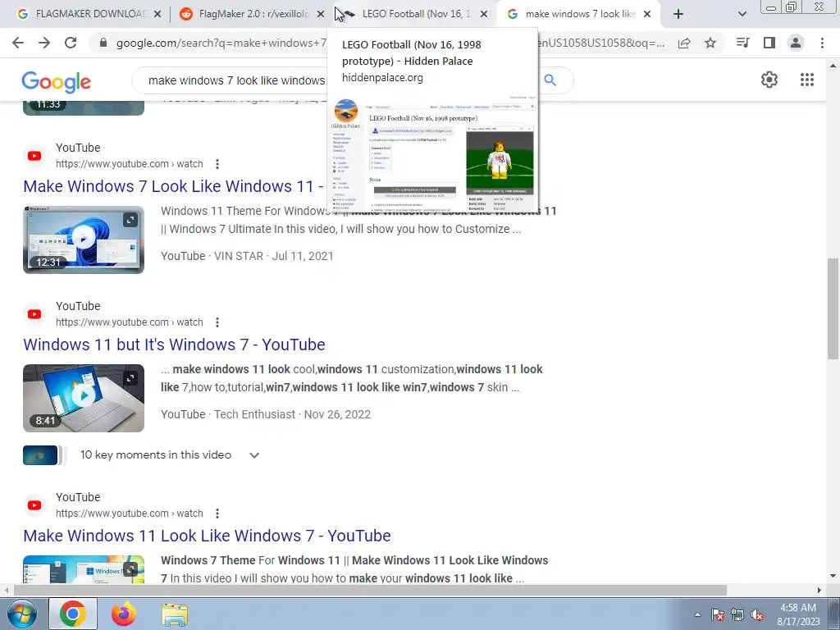Launch Firefox from the taskbar

tap(124, 614)
